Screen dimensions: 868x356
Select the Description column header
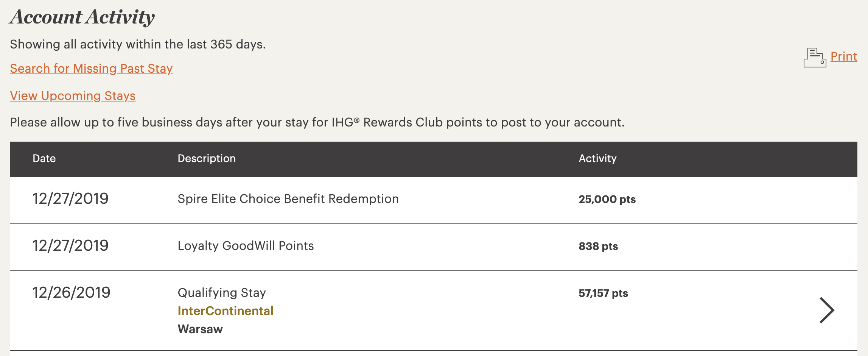(207, 158)
